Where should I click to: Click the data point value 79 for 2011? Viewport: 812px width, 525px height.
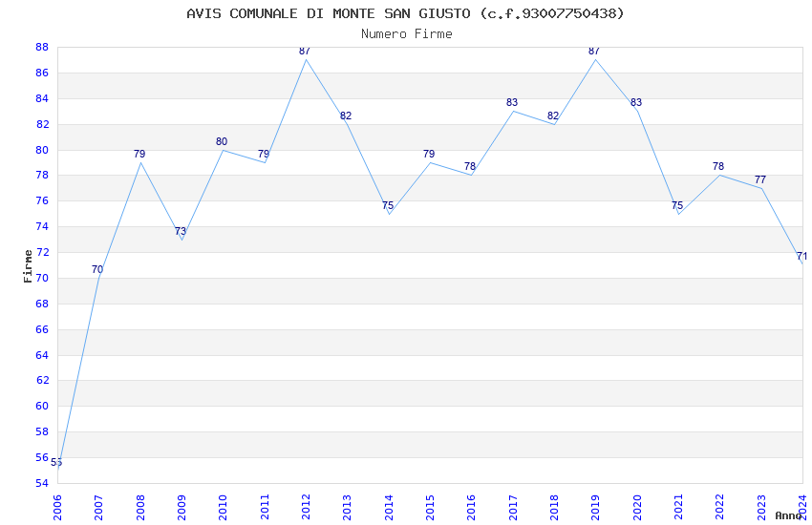[x=264, y=154]
